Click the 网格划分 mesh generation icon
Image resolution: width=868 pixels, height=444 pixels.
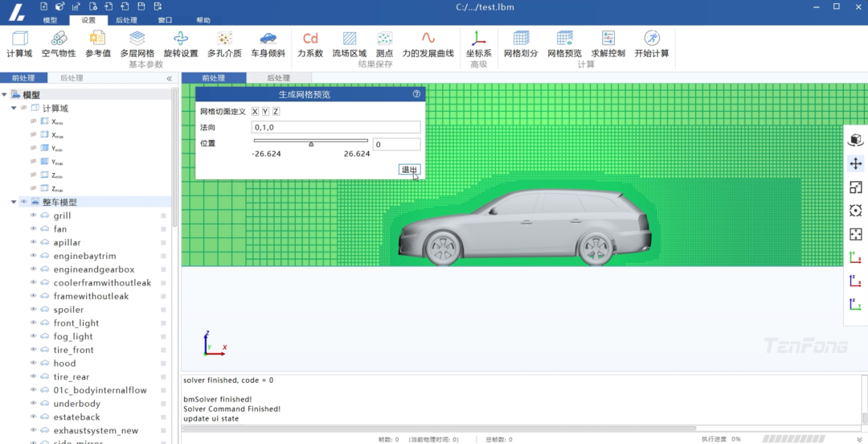point(521,43)
